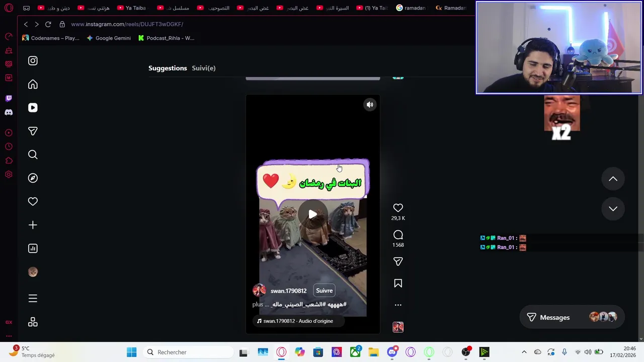Expand the caption with plus link
This screenshot has width=644, height=362.
(258, 304)
